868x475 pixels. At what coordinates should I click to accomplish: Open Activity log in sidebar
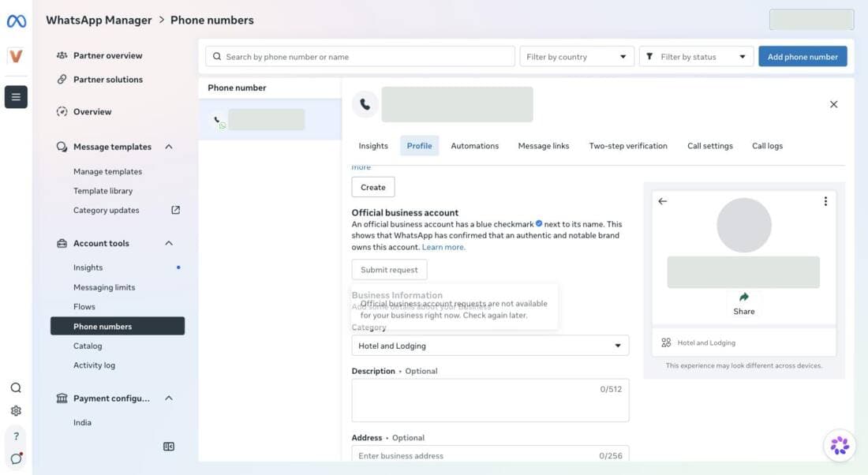94,365
